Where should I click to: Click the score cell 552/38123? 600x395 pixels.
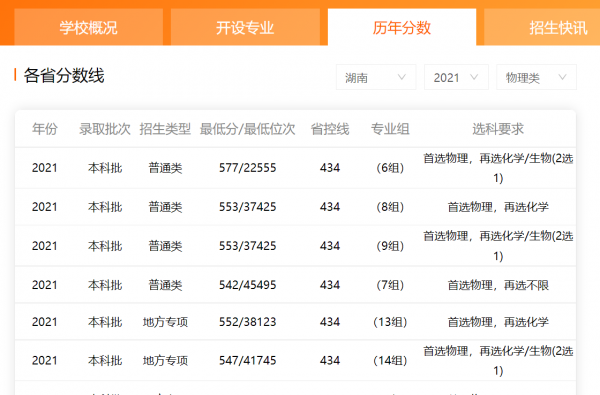pos(248,322)
